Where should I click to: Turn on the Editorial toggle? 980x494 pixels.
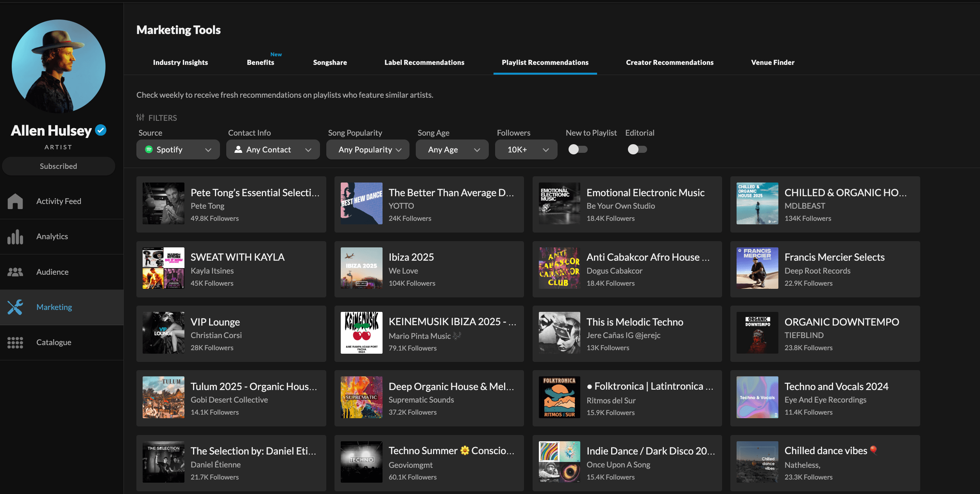point(637,149)
